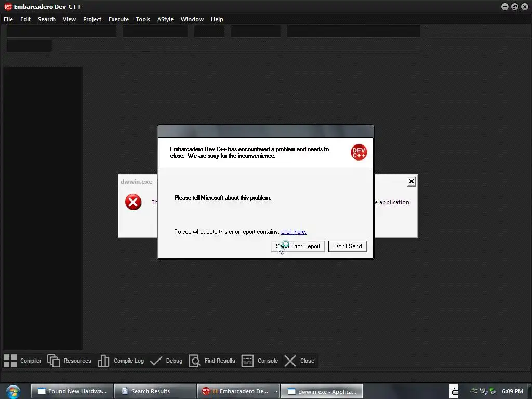Switch to the Console tab
The height and width of the screenshot is (399, 532).
(x=260, y=361)
